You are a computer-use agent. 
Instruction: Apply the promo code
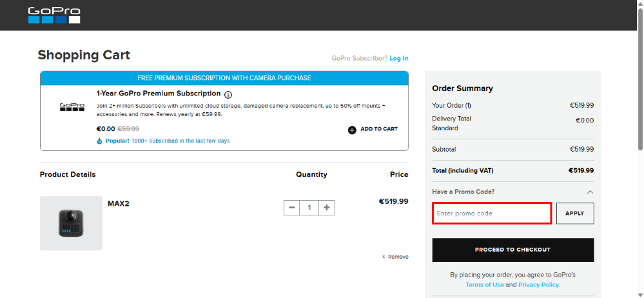[x=575, y=214]
